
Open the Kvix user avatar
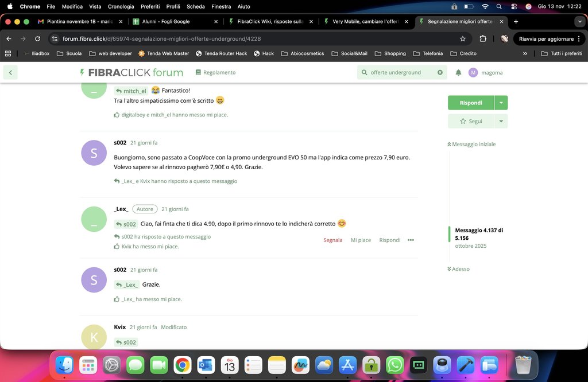pyautogui.click(x=94, y=337)
